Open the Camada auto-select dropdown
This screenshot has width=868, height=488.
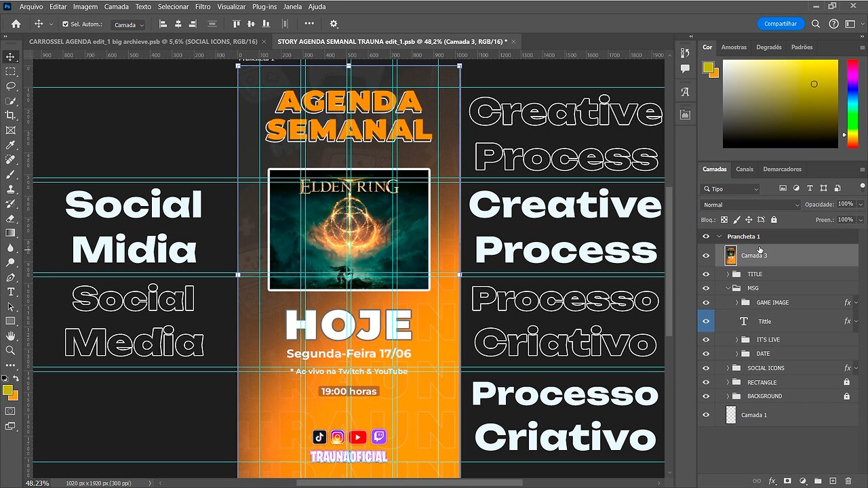coord(128,24)
